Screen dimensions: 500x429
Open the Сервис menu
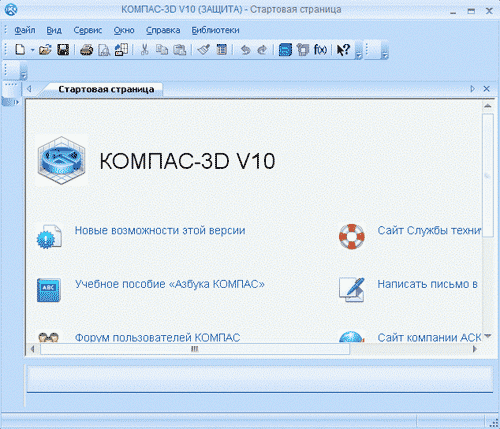point(88,30)
